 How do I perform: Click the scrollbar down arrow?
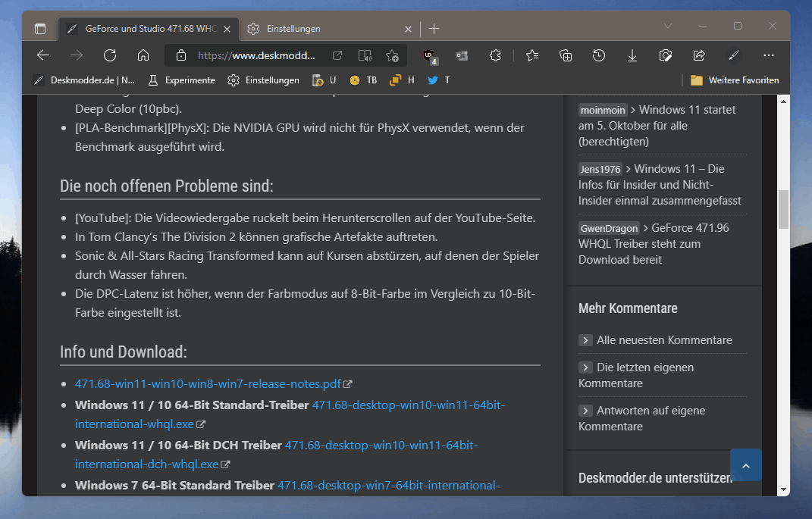pos(783,489)
